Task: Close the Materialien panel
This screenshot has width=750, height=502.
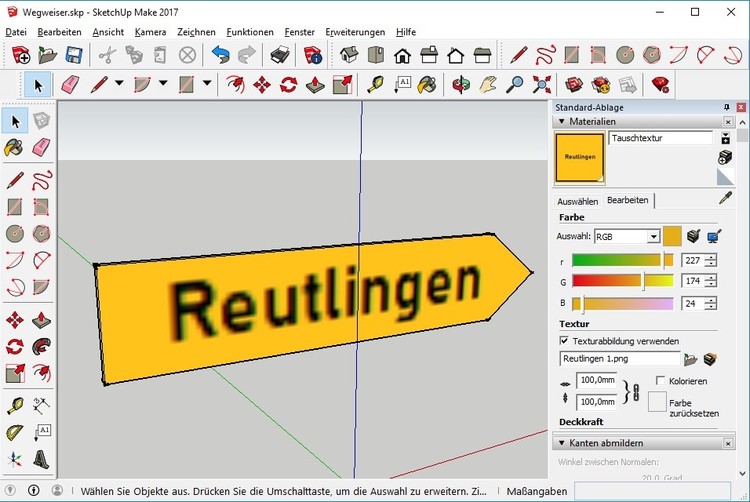Action: 728,122
